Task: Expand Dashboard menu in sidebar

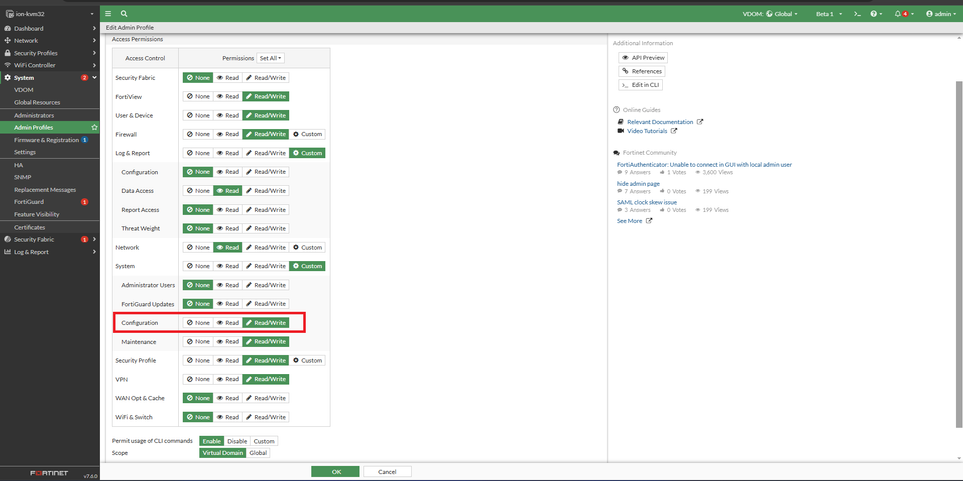Action: (x=50, y=28)
